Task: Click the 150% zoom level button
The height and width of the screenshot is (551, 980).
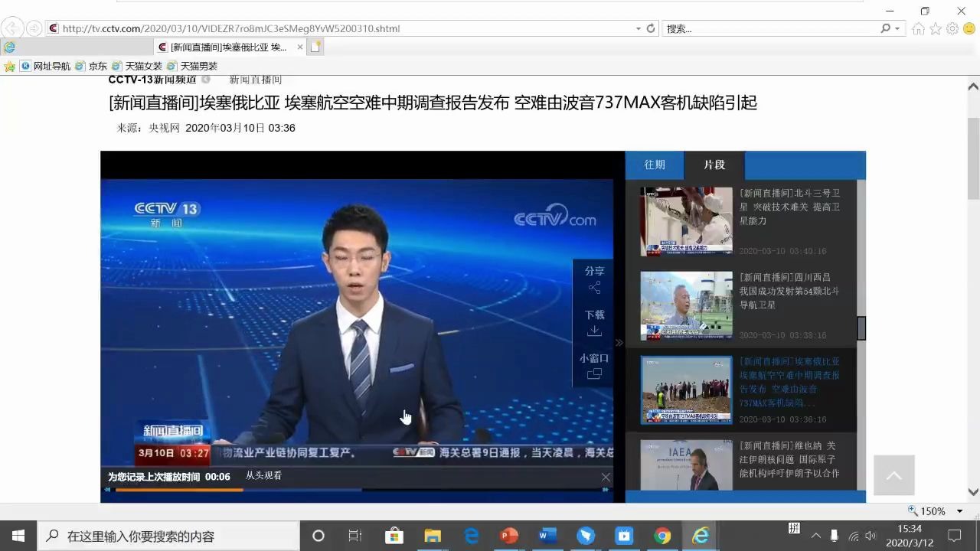Action: 927,510
